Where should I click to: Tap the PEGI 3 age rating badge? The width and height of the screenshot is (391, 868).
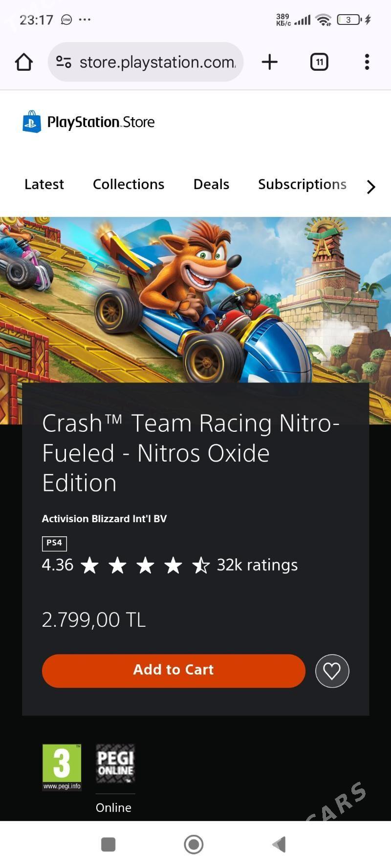tap(62, 766)
